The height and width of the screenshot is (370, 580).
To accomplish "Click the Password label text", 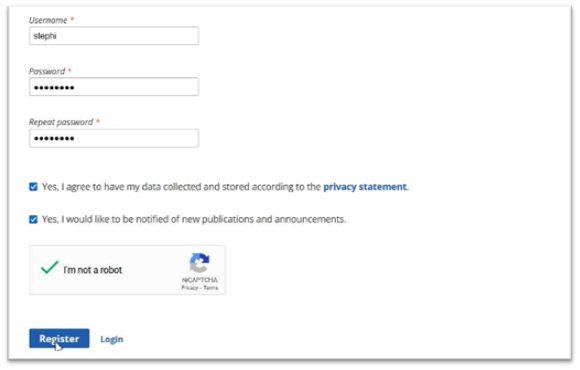I will [x=47, y=71].
